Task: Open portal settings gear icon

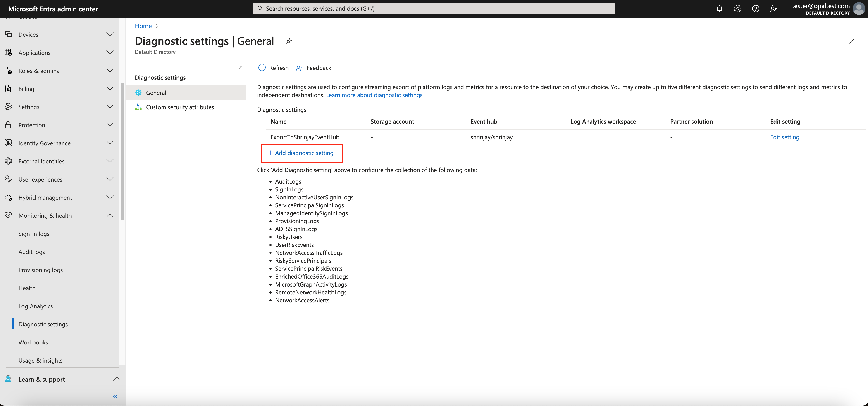Action: click(738, 9)
